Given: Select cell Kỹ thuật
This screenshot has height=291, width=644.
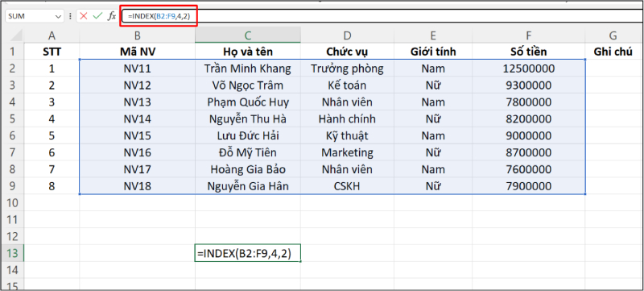Looking at the screenshot, I should tap(347, 135).
